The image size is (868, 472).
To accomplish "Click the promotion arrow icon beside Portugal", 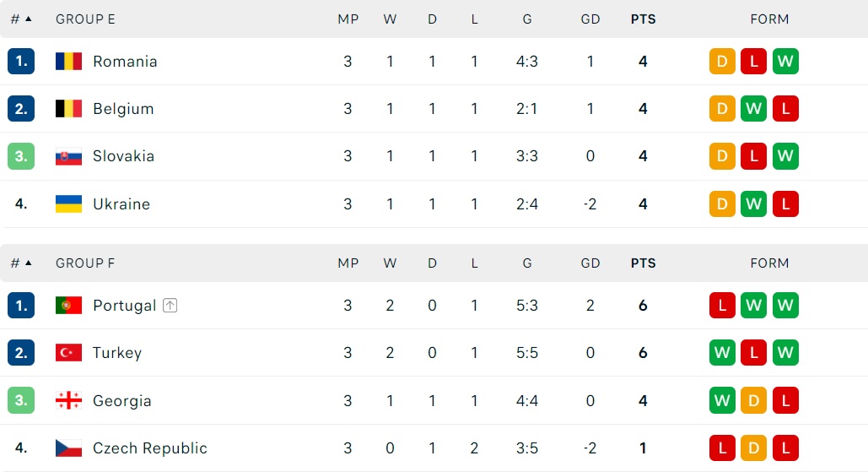I will [x=170, y=306].
